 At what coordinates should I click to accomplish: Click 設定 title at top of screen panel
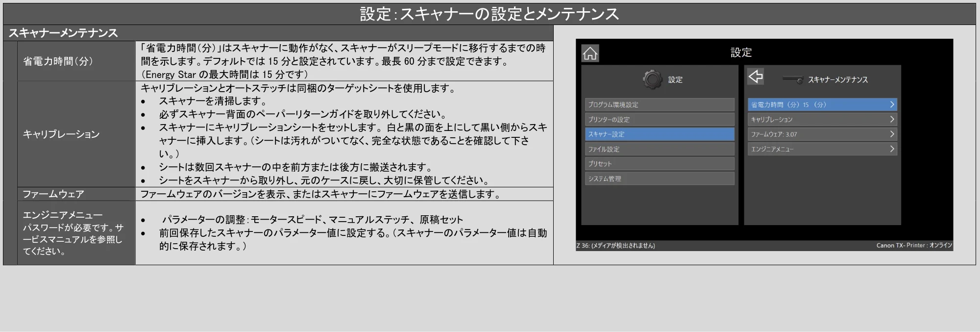click(741, 52)
